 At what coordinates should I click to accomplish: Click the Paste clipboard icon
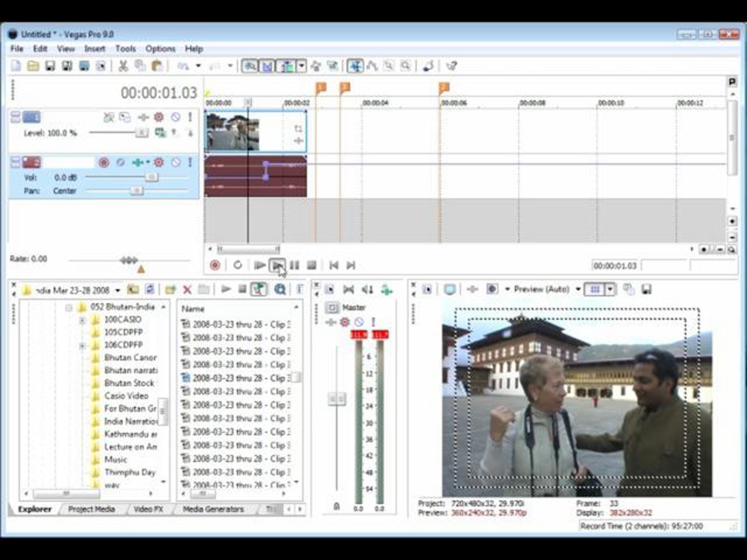click(157, 65)
